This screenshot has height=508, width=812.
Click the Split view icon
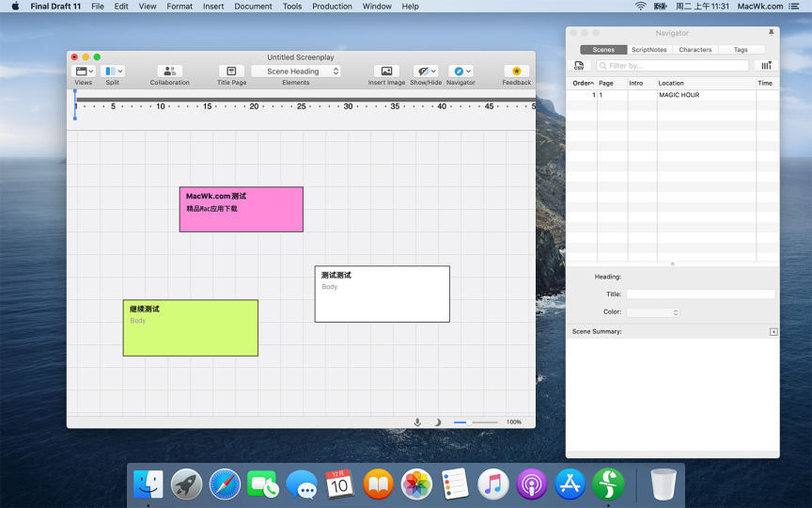(x=110, y=71)
